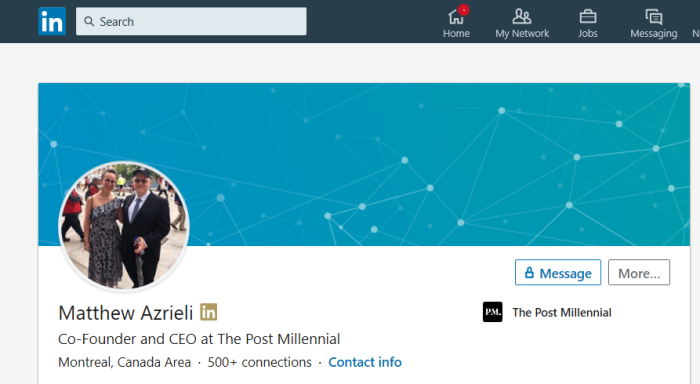Focus the Search input field

(x=191, y=21)
